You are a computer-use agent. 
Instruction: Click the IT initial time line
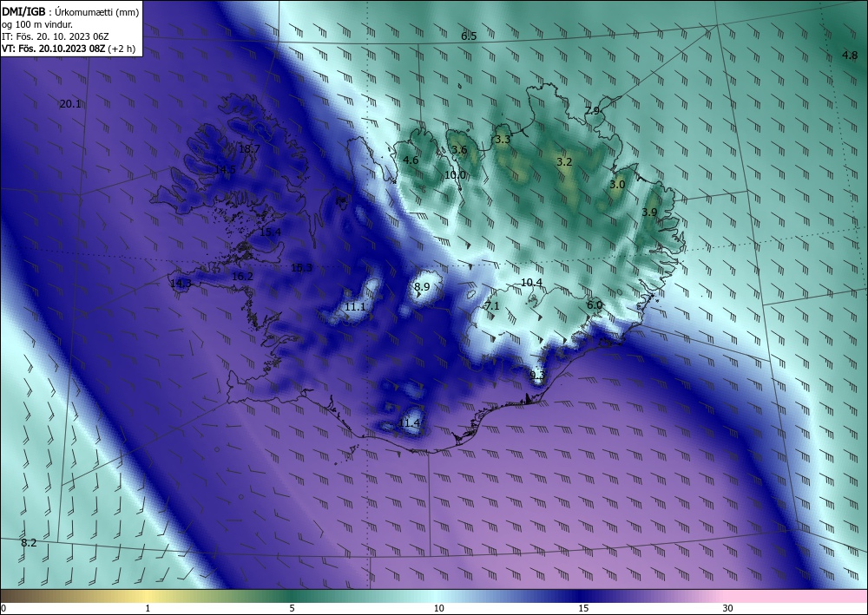pos(56,36)
